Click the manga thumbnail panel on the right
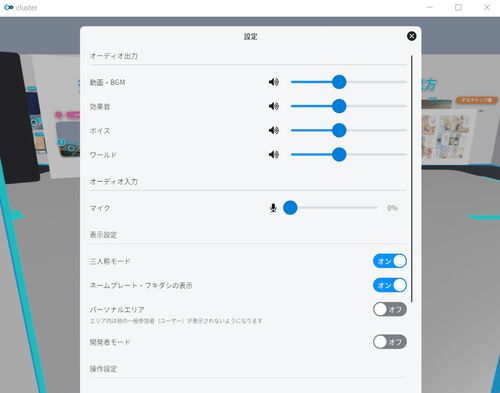This screenshot has width=500, height=393. (446, 136)
